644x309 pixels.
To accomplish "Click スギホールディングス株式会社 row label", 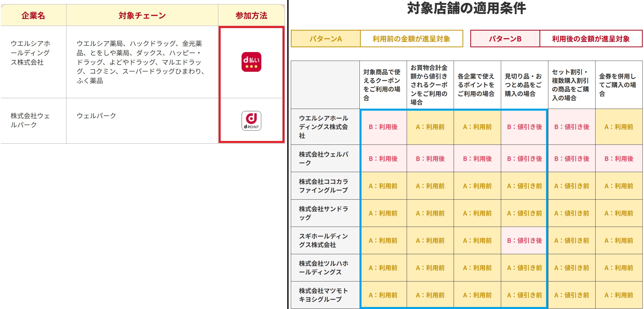I will [x=323, y=240].
